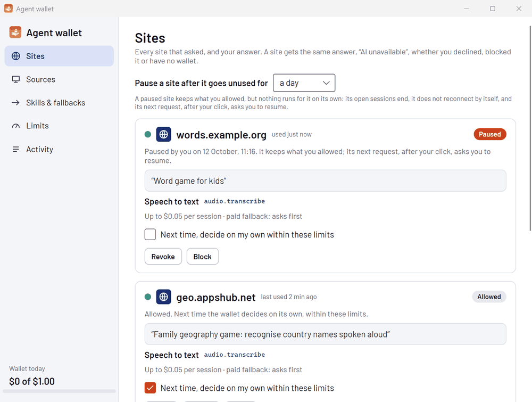Click "Pause a site after it goes unused for" label
The width and height of the screenshot is (532, 402).
tap(201, 83)
